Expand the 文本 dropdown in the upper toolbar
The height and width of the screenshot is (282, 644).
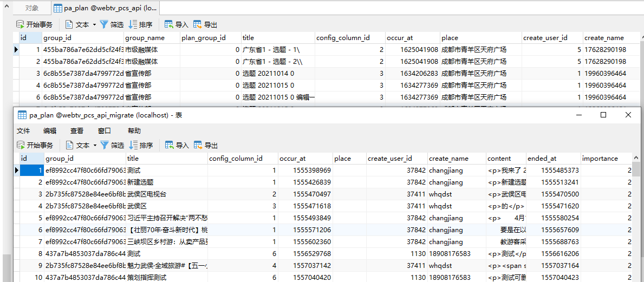94,25
